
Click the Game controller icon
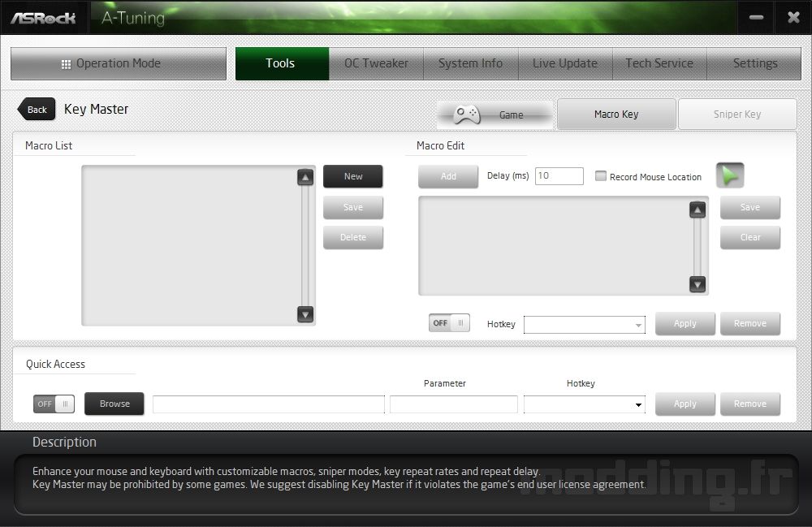pos(467,114)
